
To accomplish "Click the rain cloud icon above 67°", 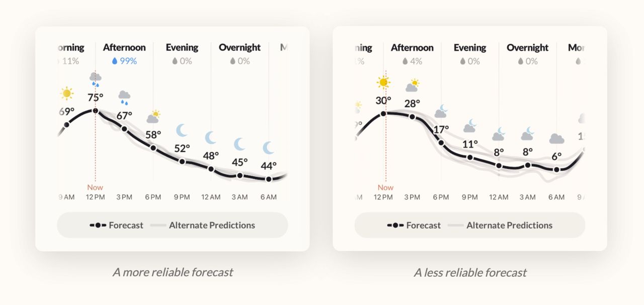I will click(x=124, y=96).
